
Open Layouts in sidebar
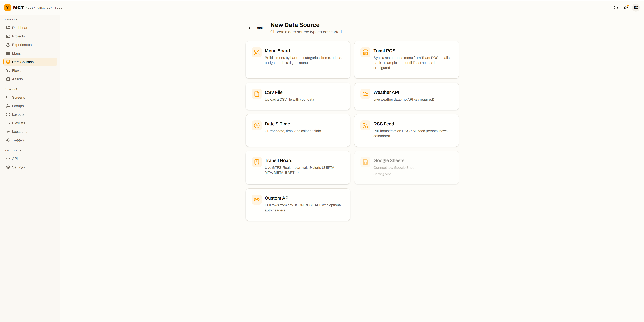click(x=30, y=115)
